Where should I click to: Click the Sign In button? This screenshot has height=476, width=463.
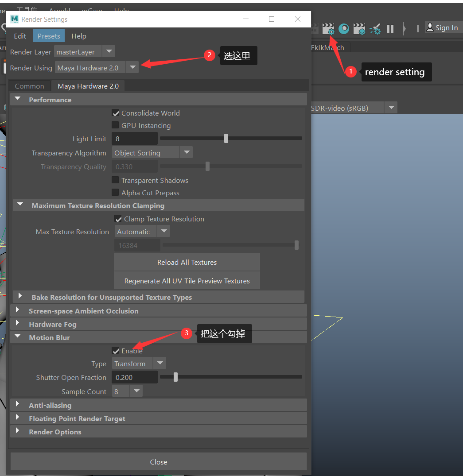442,27
